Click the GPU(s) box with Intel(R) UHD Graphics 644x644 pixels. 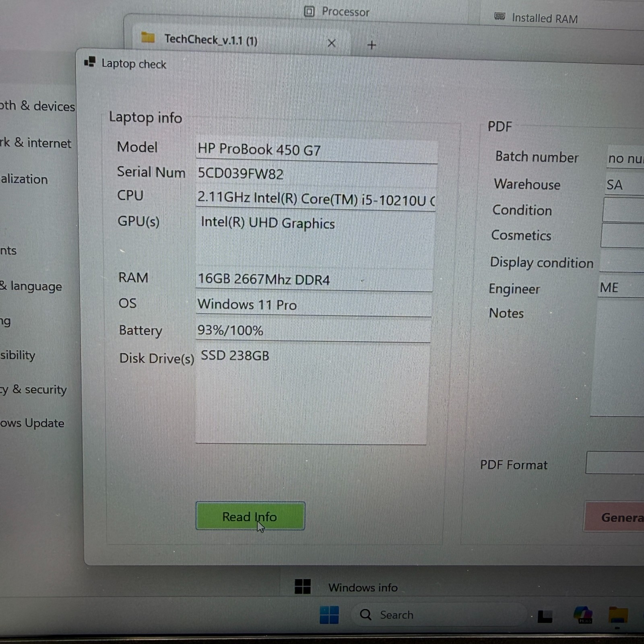[x=315, y=240]
